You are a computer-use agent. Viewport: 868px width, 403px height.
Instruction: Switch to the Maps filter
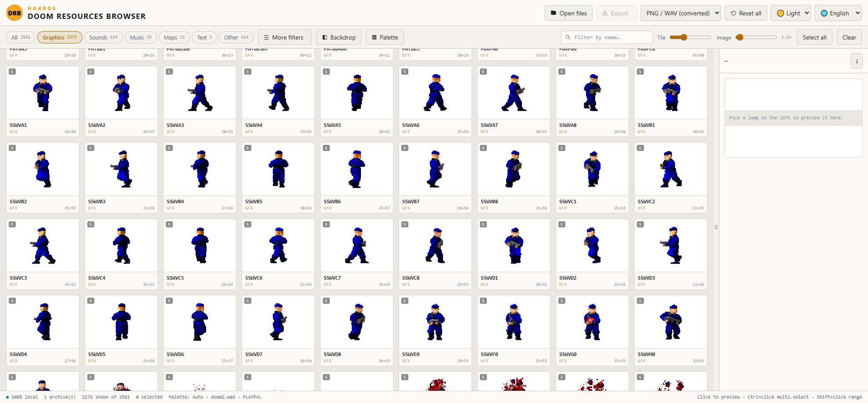(x=174, y=37)
